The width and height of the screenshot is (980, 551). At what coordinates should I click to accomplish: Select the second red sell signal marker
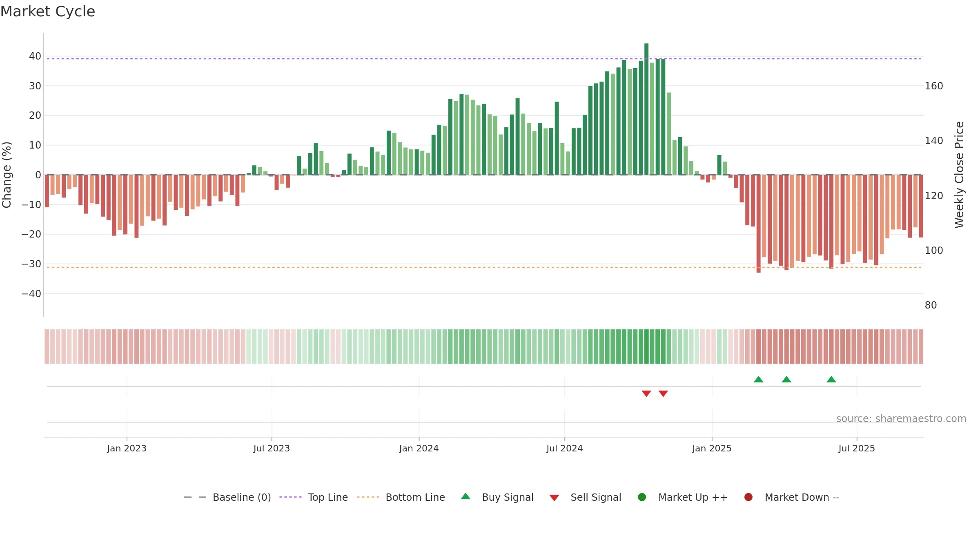tap(663, 393)
